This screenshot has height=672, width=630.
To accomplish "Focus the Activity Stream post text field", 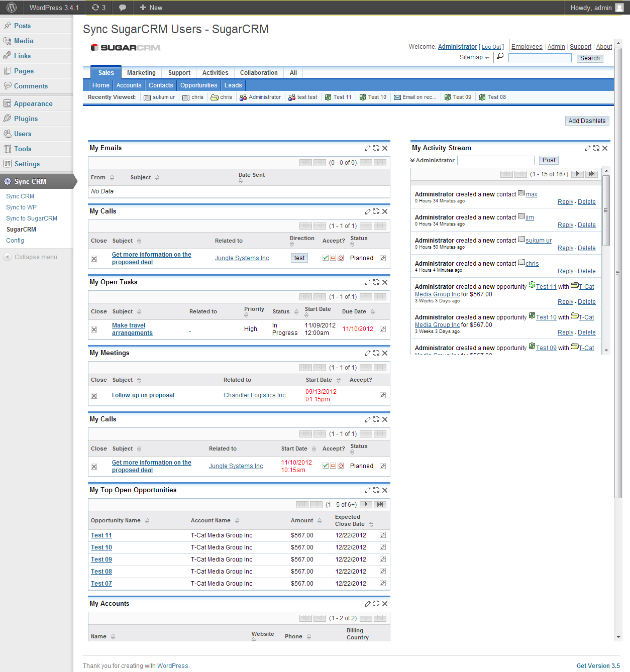I will click(x=495, y=160).
